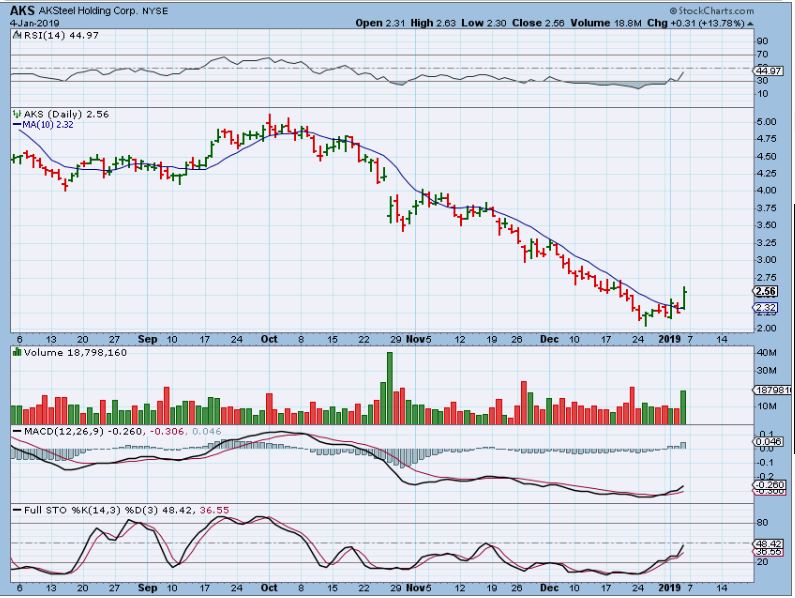
Task: Click the 2.32 moving average tag on the price axis
Action: click(766, 308)
